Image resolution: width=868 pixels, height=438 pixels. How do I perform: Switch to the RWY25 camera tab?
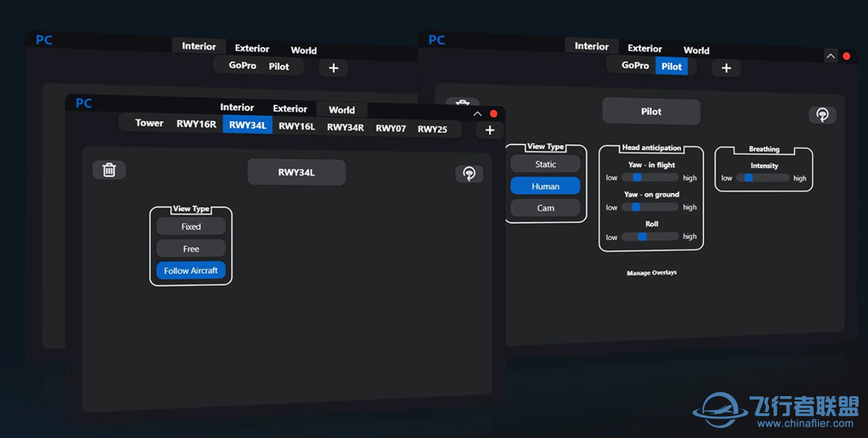pyautogui.click(x=433, y=129)
